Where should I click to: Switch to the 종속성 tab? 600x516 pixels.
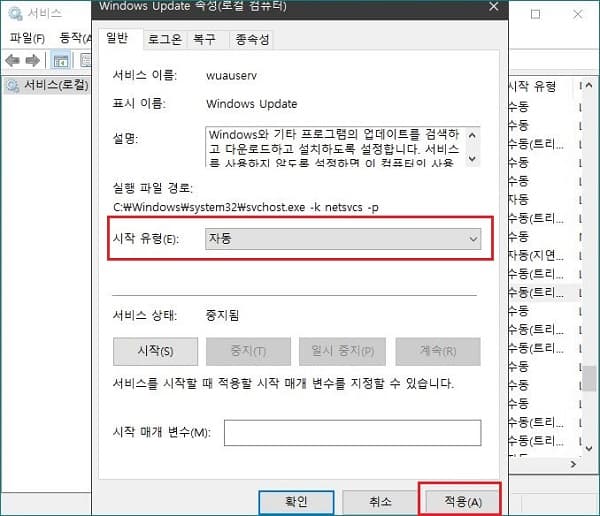coord(252,39)
